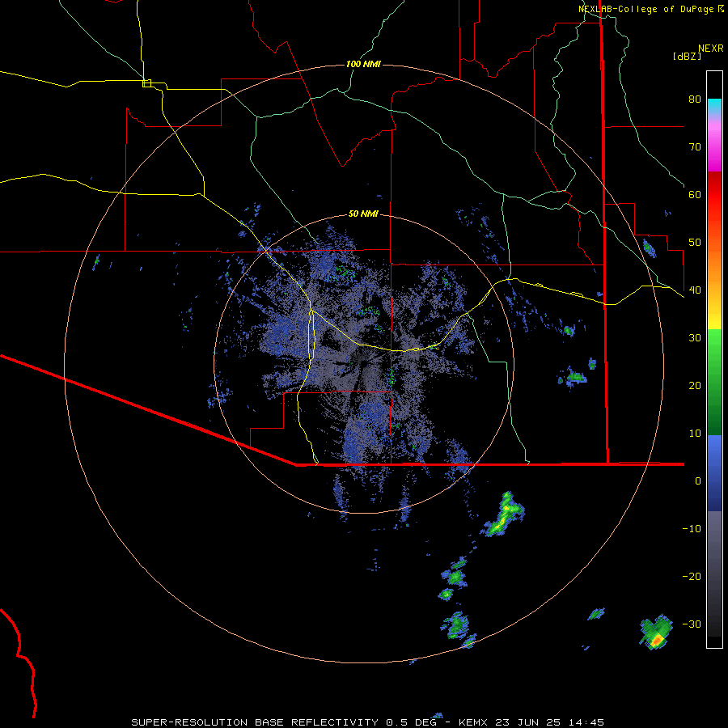The width and height of the screenshot is (728, 728).
Task: Click the 50 NMI range ring label
Action: click(363, 214)
